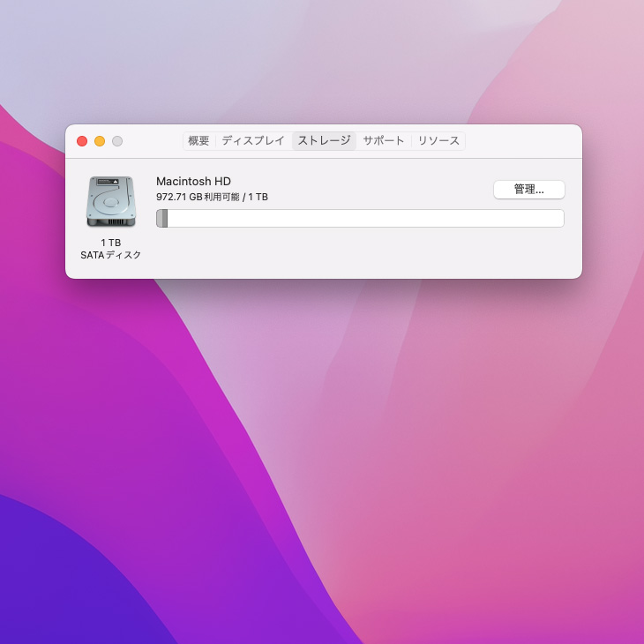Click the SATA ディスク label
This screenshot has height=644, width=644.
(x=111, y=255)
